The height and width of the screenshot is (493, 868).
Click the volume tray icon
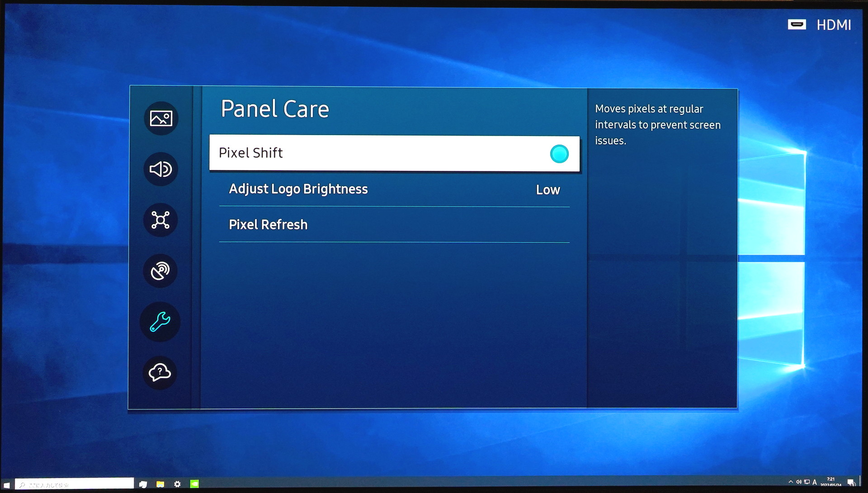tap(799, 482)
